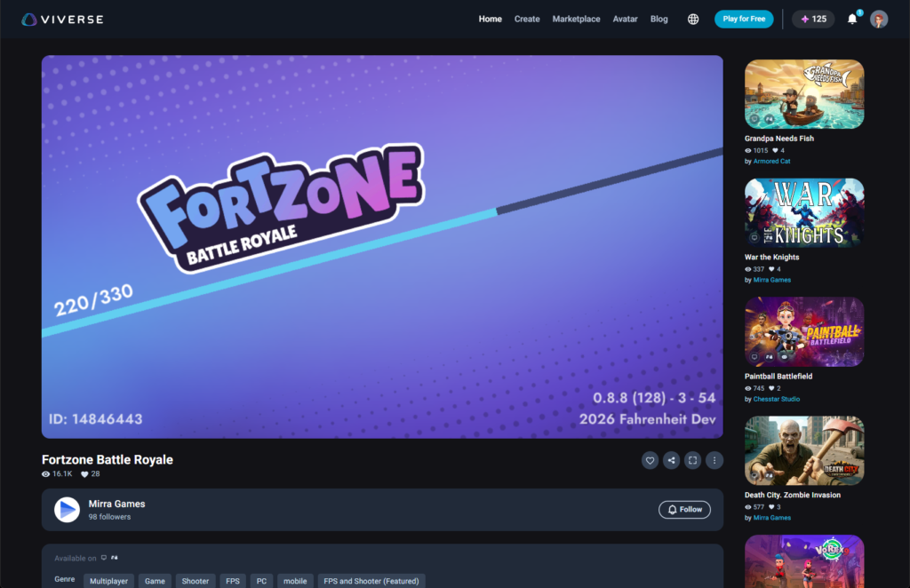Viewport: 910px width, 588px height.
Task: Select the FPS genre tag
Action: 233,581
